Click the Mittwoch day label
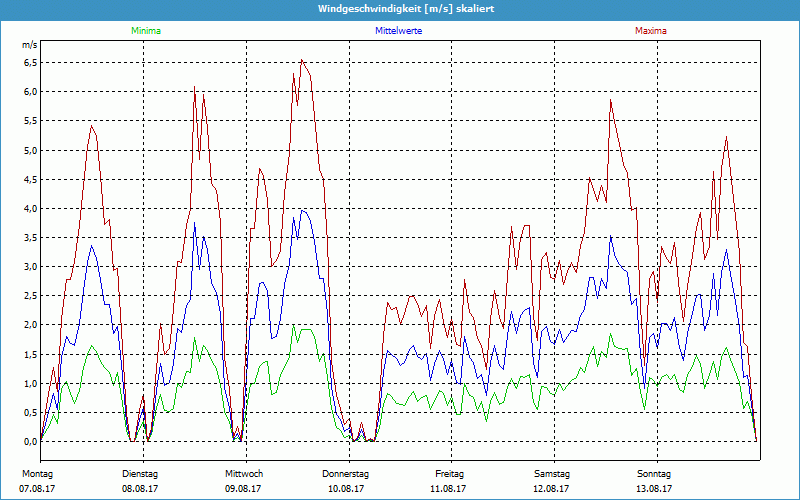The image size is (800, 500). point(244,474)
